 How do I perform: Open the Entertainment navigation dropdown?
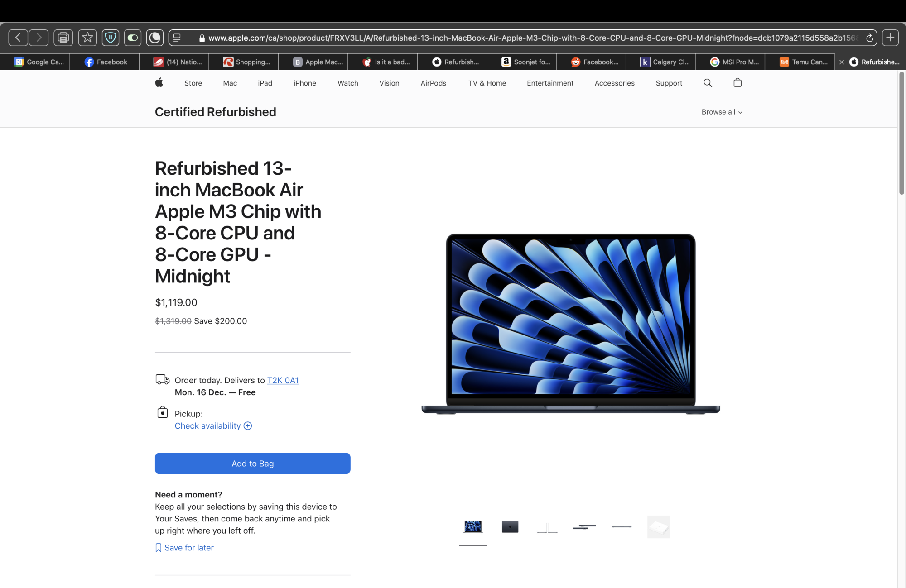click(549, 83)
